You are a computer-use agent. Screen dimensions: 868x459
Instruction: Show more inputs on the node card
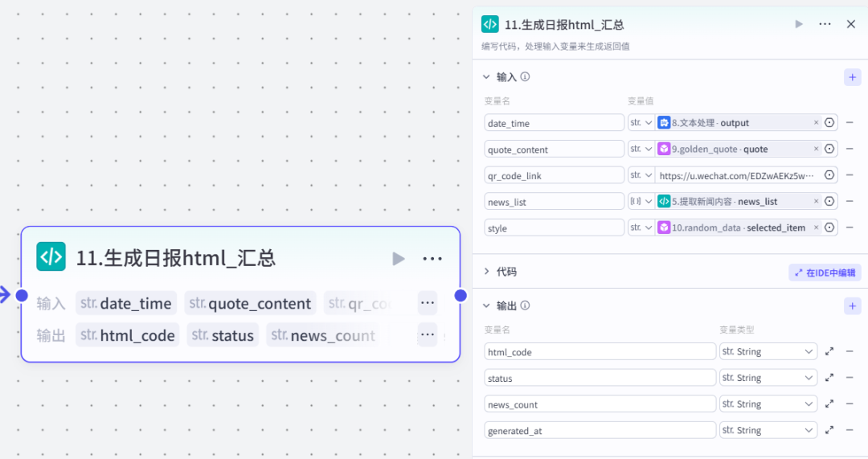[x=428, y=303]
